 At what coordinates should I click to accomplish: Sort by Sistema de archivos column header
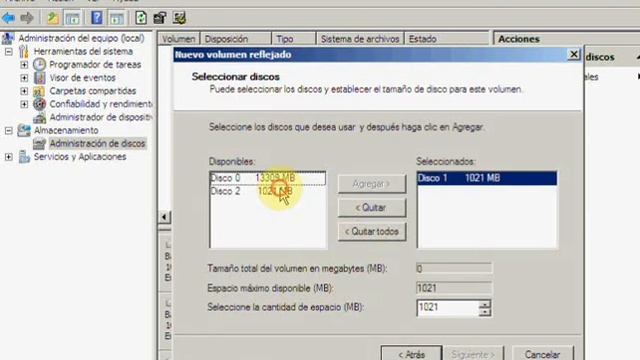[360, 39]
